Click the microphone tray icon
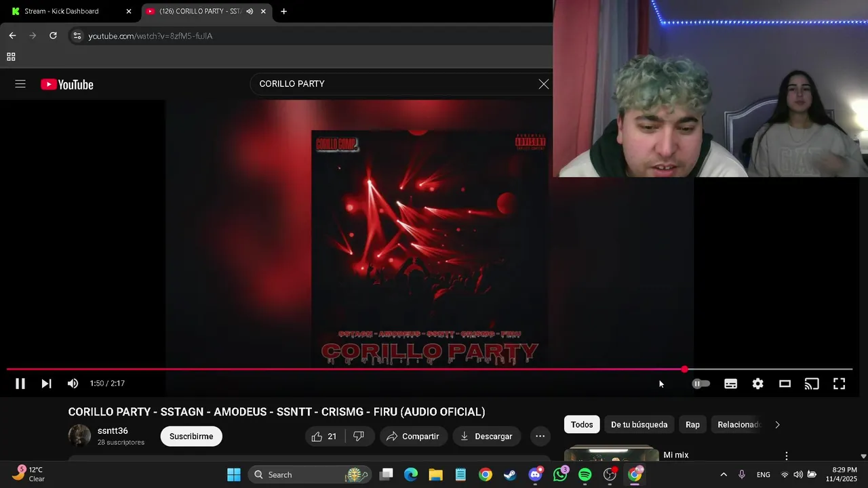Image resolution: width=868 pixels, height=488 pixels. click(x=742, y=474)
